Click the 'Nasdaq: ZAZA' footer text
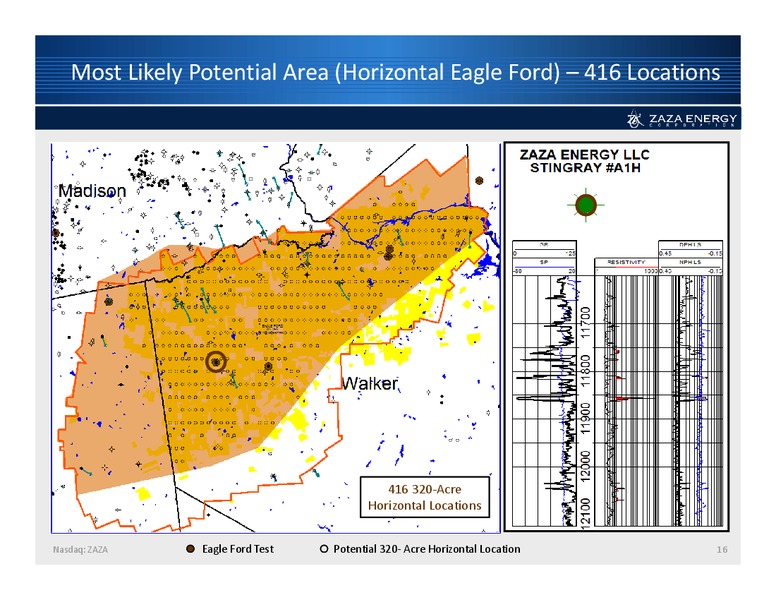This screenshot has height=600, width=776. 80,550
